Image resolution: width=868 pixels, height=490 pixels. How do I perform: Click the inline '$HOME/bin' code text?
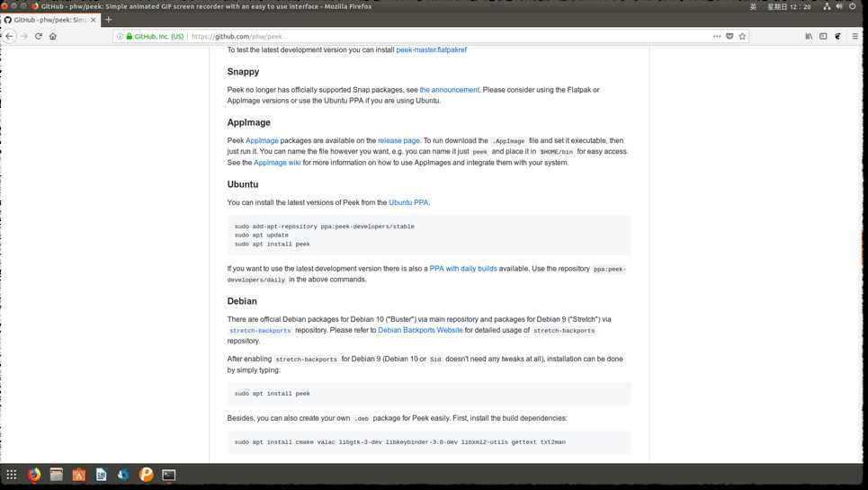coord(557,152)
